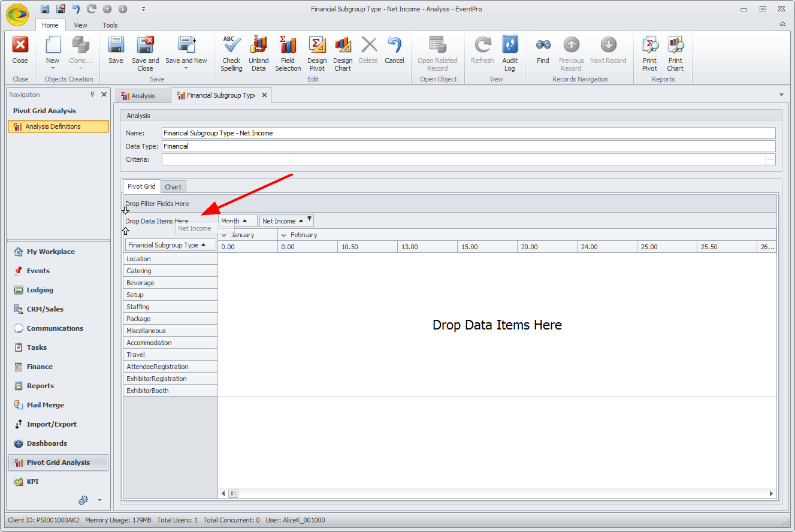This screenshot has width=795, height=532.
Task: Click the red Close ribbon button
Action: pyautogui.click(x=20, y=50)
